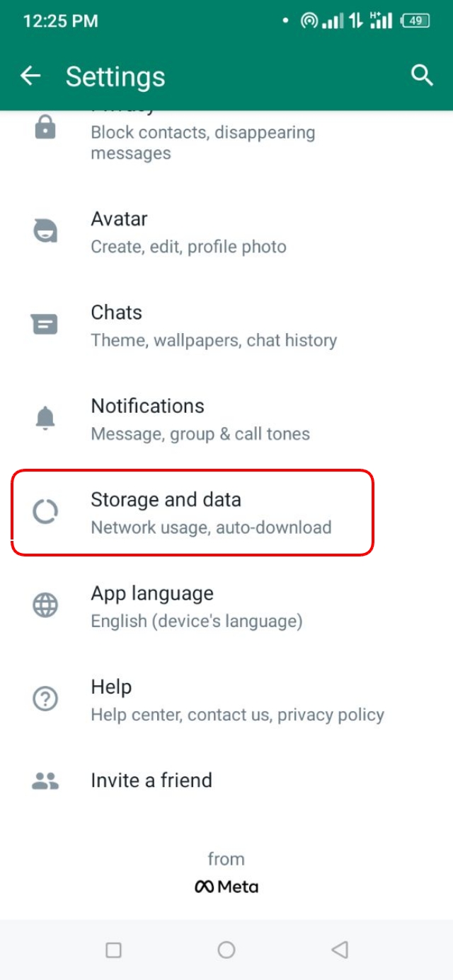Screen dimensions: 453x980
Task: Tap the Storage and data circular icon
Action: pos(44,512)
